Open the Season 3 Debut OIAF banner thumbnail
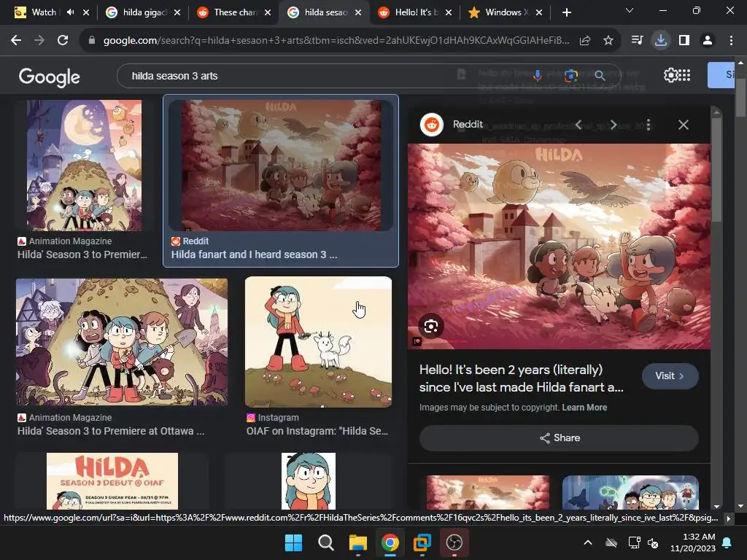 [x=112, y=481]
